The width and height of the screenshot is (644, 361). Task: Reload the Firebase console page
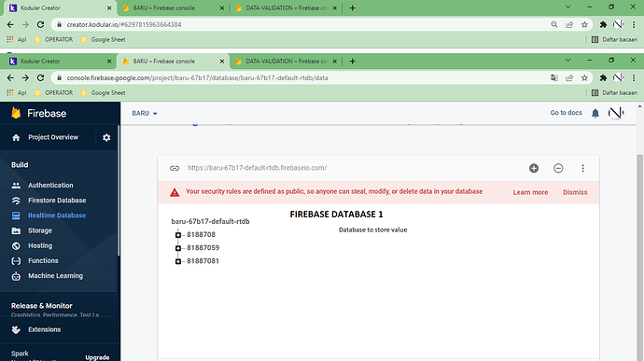pyautogui.click(x=40, y=78)
